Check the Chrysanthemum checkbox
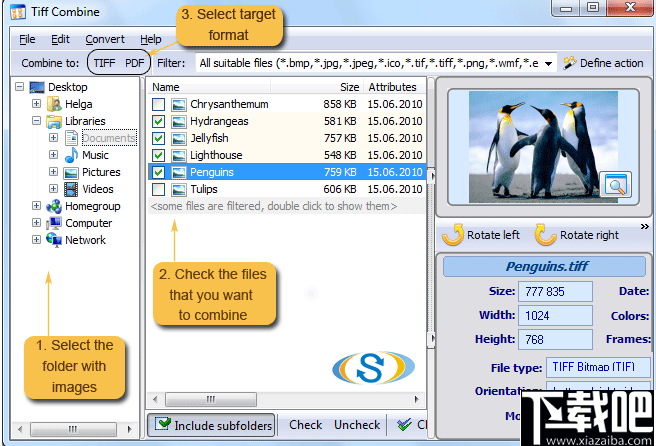This screenshot has width=656, height=446. [x=159, y=105]
